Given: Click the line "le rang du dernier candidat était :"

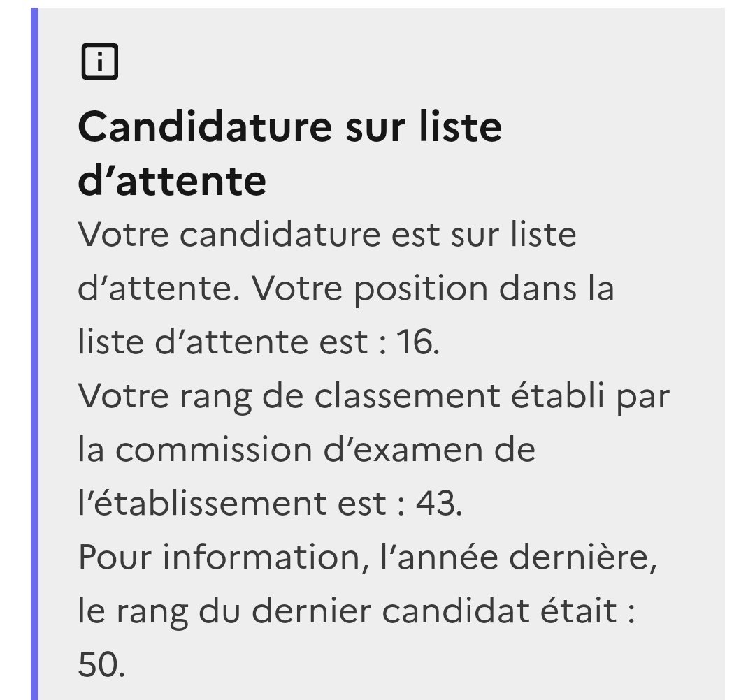Looking at the screenshot, I should tap(357, 611).
